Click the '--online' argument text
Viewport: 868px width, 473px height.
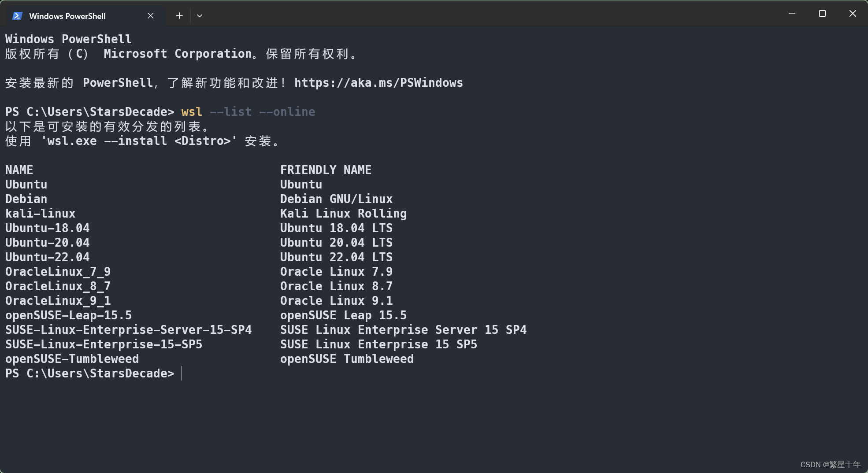(x=287, y=112)
